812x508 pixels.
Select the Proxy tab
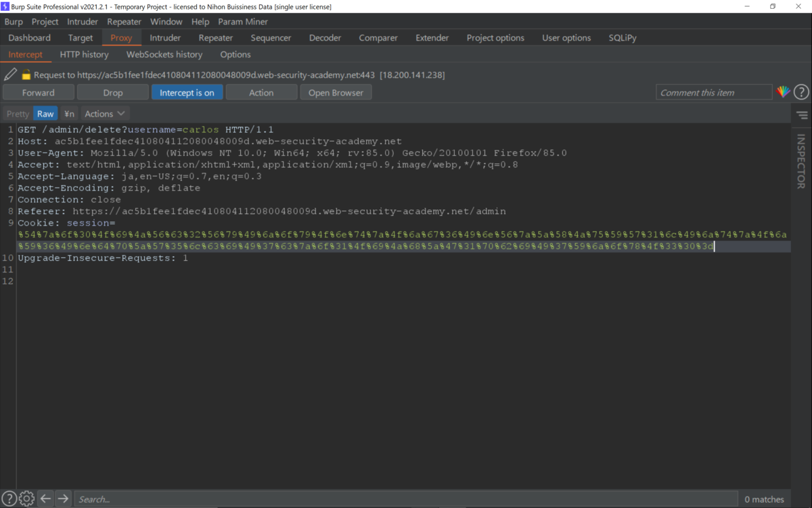click(x=121, y=38)
